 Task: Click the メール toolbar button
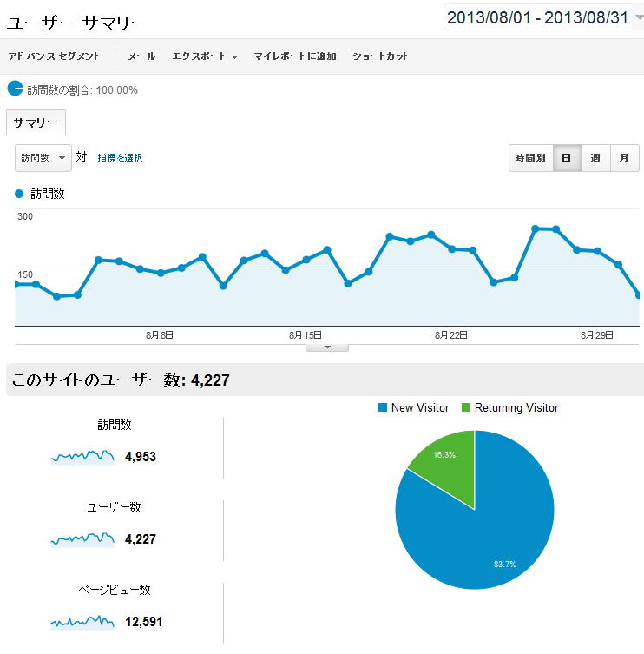[x=141, y=56]
